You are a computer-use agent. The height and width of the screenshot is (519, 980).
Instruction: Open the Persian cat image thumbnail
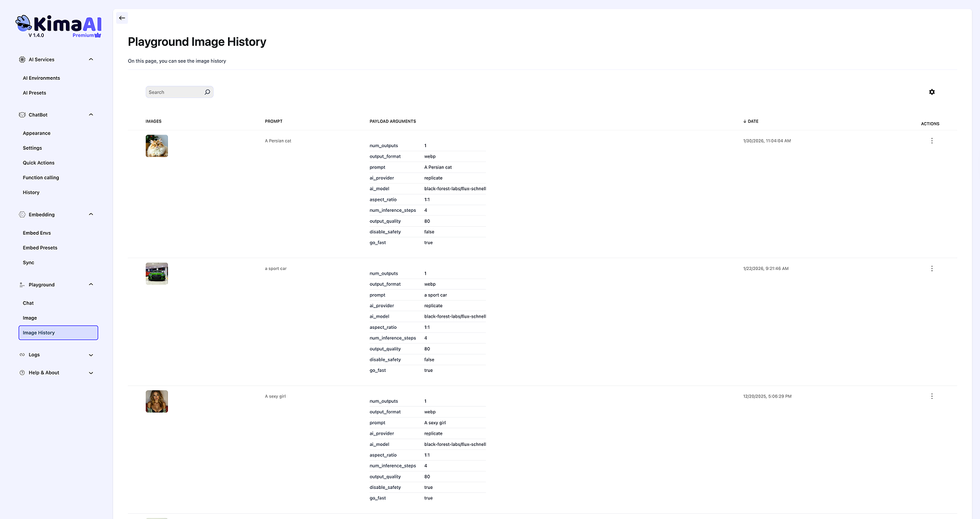click(157, 146)
